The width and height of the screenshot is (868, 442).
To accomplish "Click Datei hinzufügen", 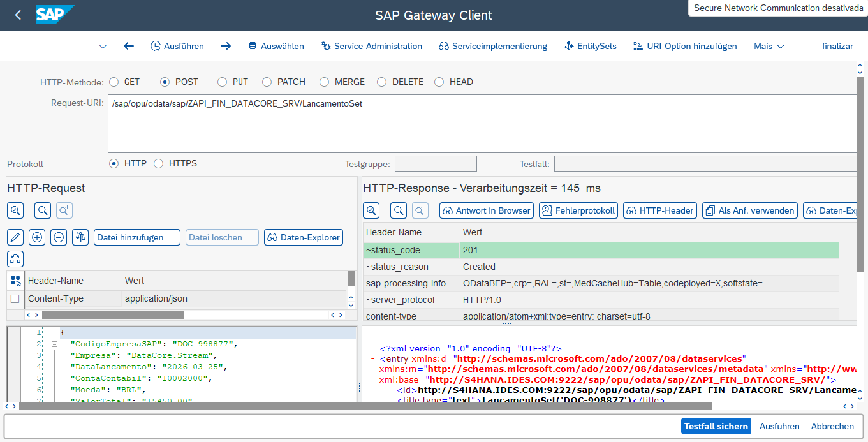I will click(137, 237).
